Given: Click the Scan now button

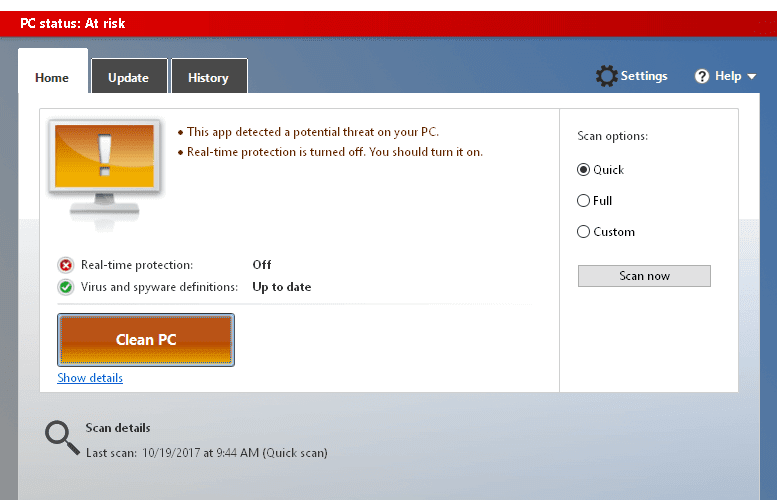Looking at the screenshot, I should 644,276.
